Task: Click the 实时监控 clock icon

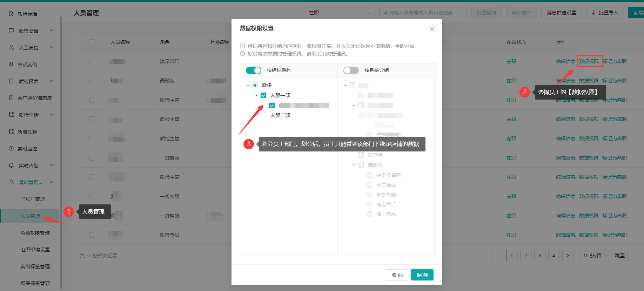Action: tap(11, 148)
